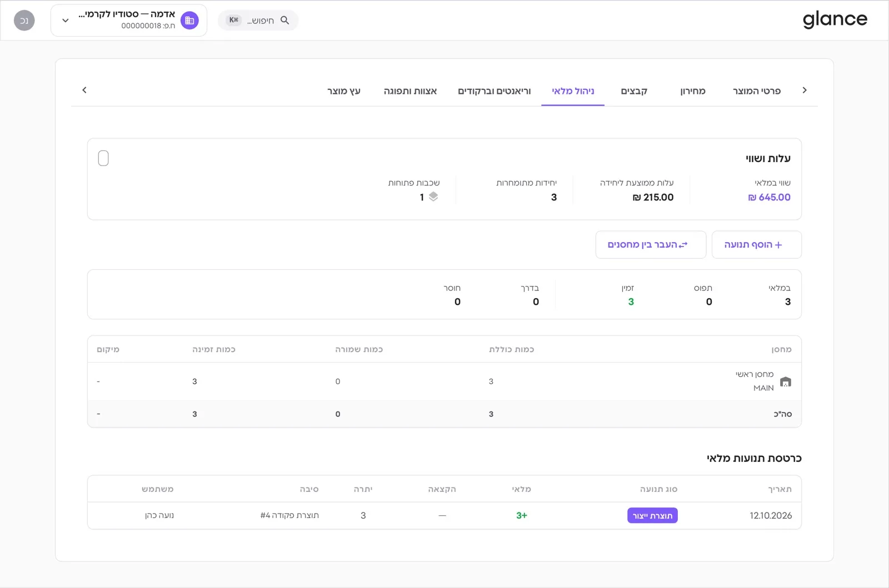889x588 pixels.
Task: Click the glance logo
Action: 835,20
